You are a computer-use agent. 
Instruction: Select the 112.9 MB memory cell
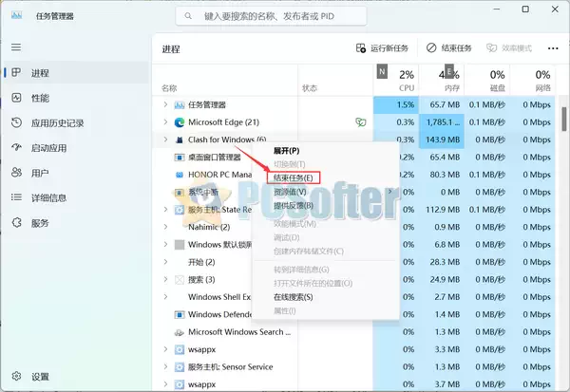tap(442, 210)
